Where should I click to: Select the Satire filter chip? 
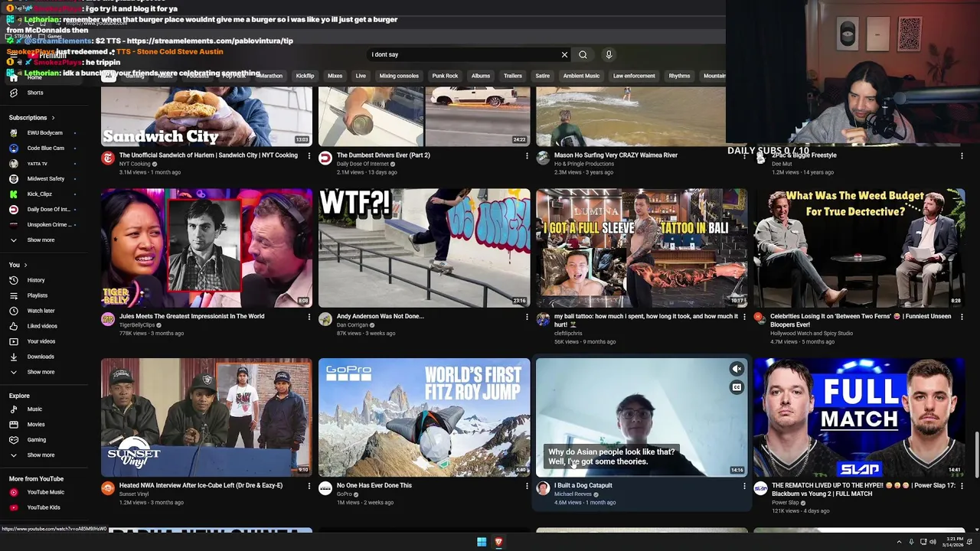click(x=542, y=76)
